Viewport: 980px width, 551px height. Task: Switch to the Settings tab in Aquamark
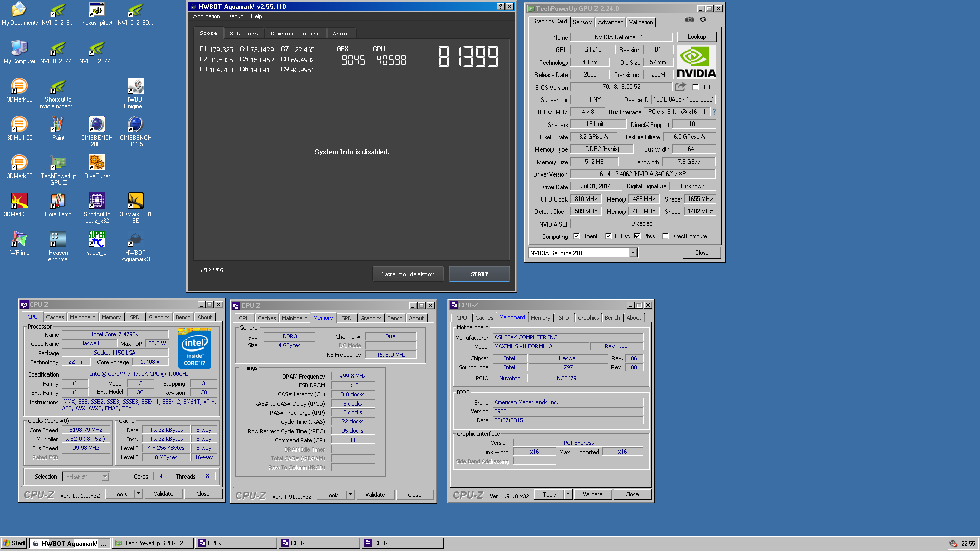click(x=243, y=33)
